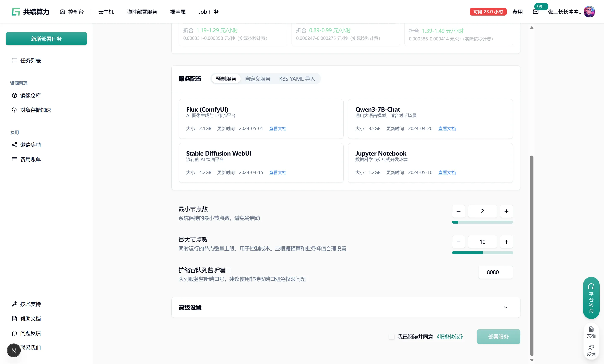Click the 技术支持 wrench icon
The width and height of the screenshot is (604, 364).
point(15,304)
